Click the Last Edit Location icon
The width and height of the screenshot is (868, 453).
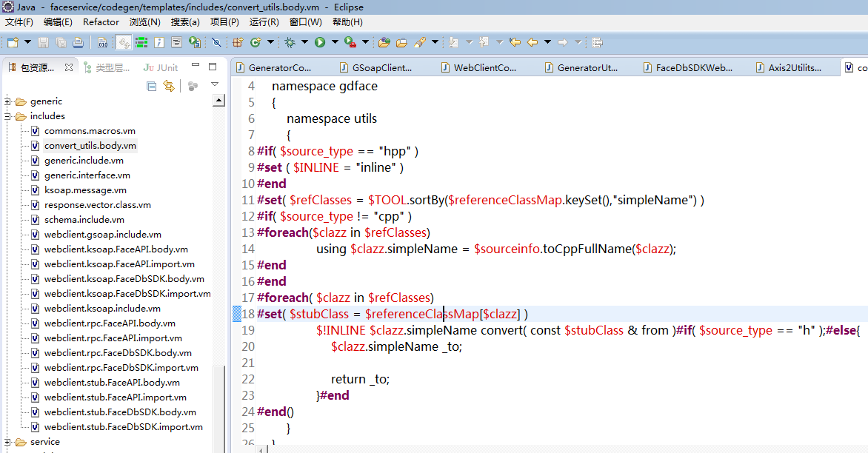click(x=515, y=43)
